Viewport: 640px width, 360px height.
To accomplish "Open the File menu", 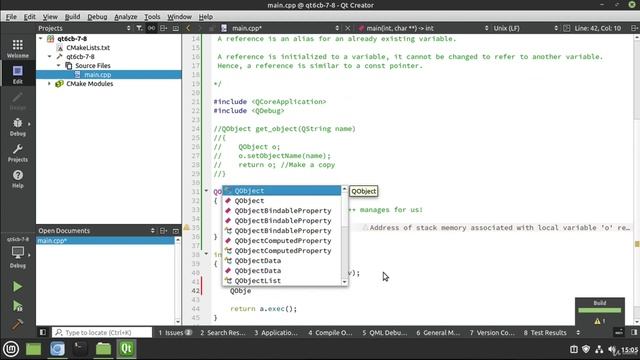I will click(11, 17).
